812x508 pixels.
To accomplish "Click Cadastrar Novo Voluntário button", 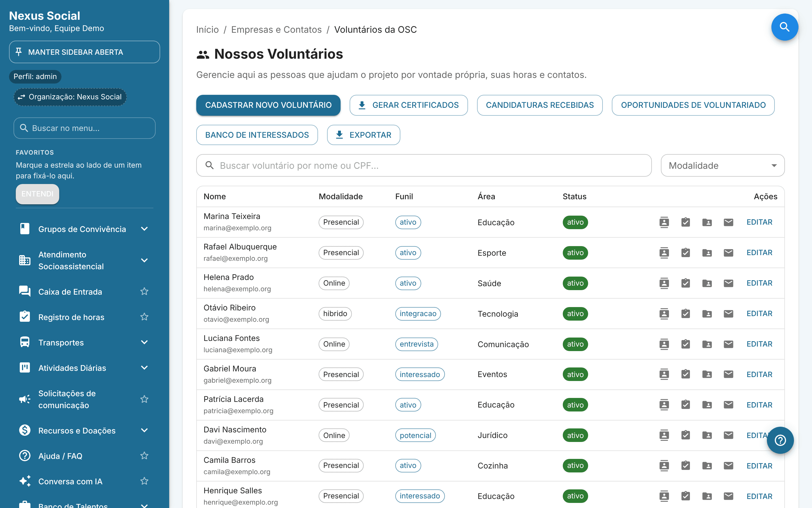I will click(x=268, y=105).
